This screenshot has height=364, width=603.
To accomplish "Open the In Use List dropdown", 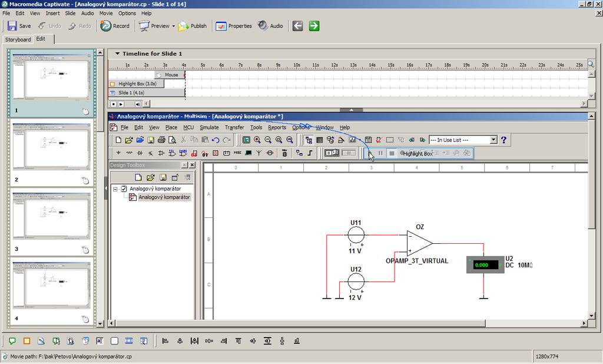I will pyautogui.click(x=493, y=140).
